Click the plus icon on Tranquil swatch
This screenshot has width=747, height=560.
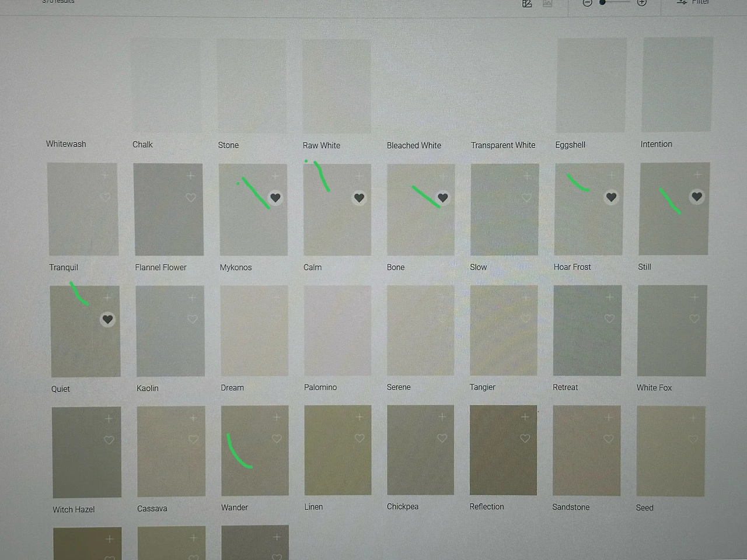coord(106,175)
